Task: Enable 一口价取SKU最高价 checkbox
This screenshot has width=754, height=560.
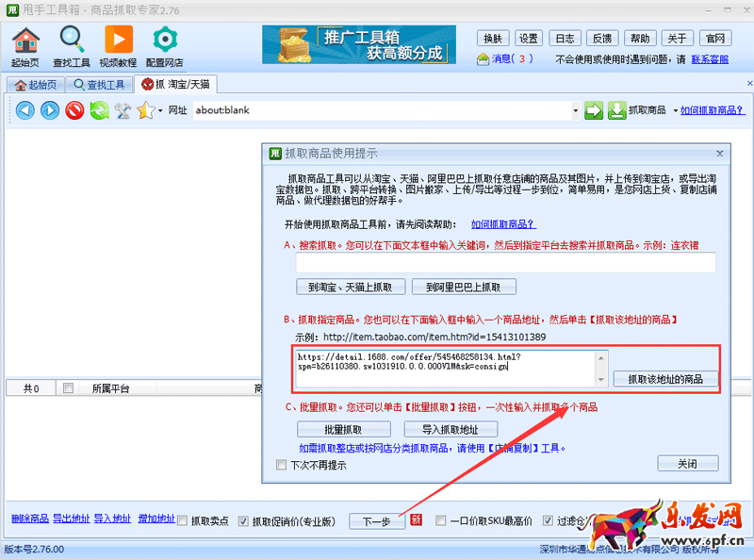Action: [x=440, y=520]
